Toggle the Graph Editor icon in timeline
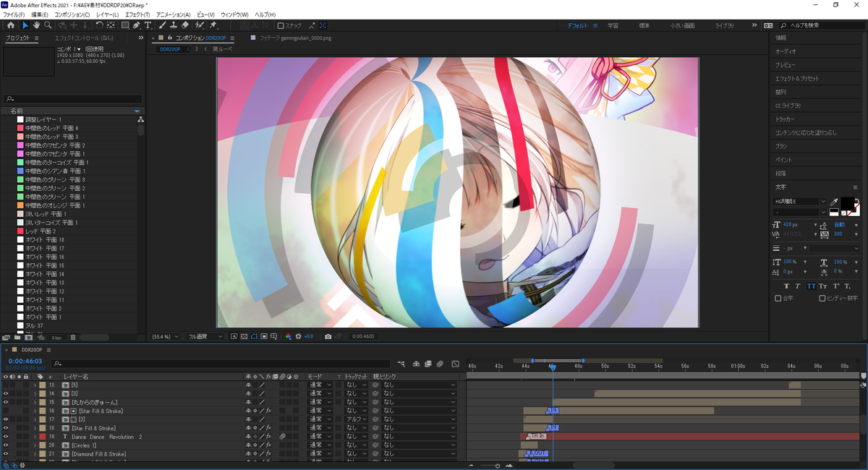The image size is (868, 470). pos(455,363)
